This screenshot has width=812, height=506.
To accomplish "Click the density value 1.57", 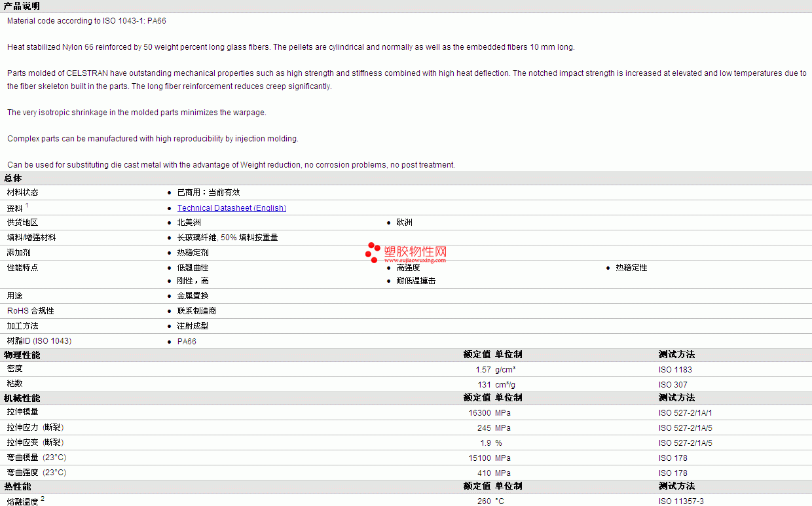I will tap(483, 370).
